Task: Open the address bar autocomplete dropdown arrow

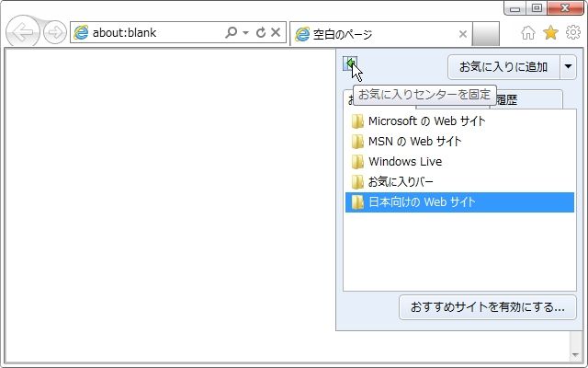Action: point(245,33)
